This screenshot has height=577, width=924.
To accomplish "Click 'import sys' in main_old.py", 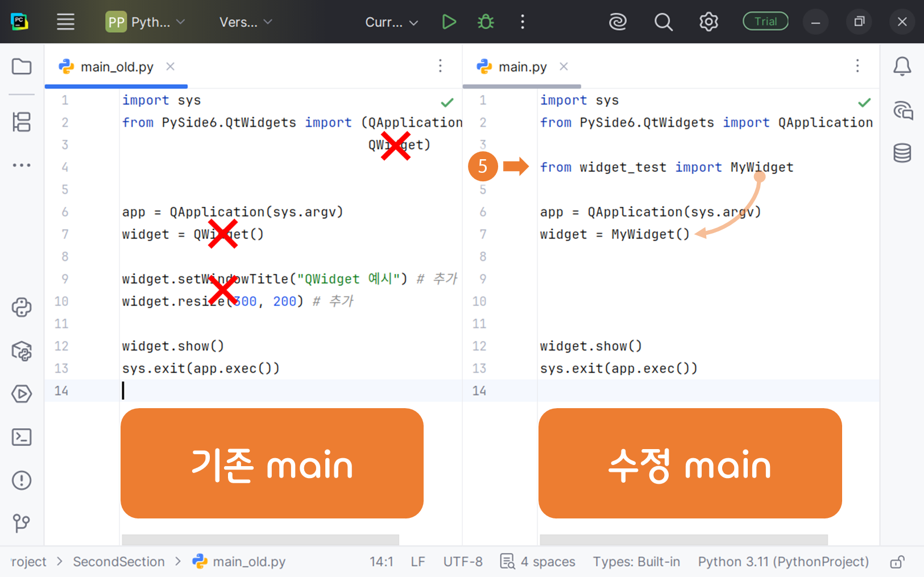I will 161,101.
